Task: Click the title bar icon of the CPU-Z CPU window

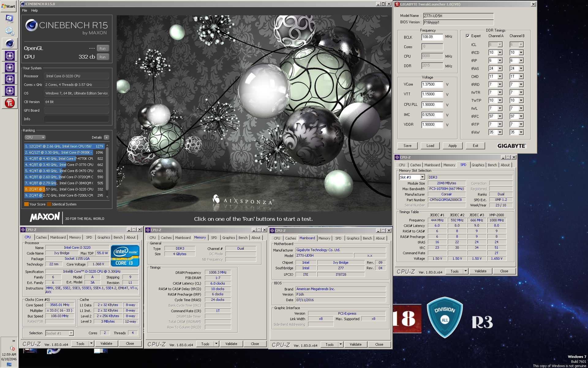Action: pos(23,230)
